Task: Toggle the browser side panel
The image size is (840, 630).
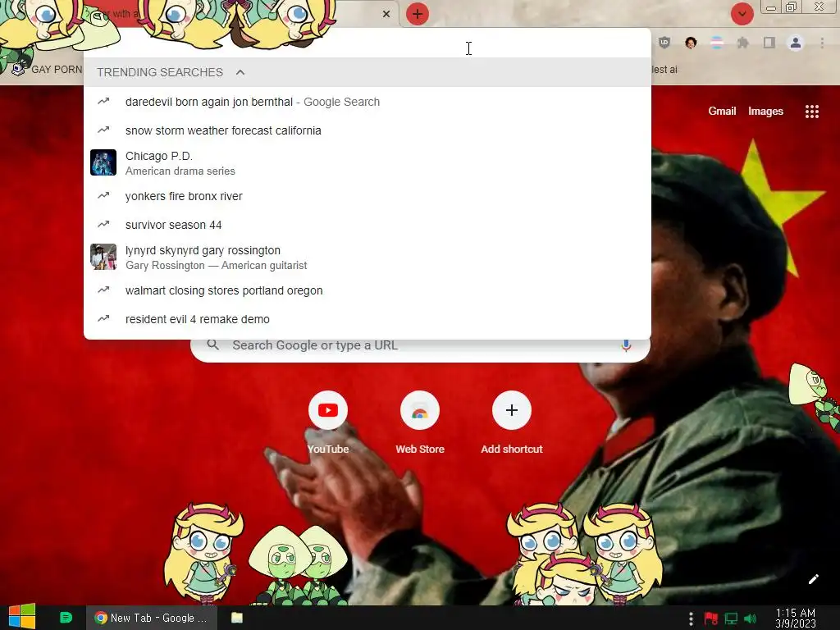Action: [x=769, y=43]
